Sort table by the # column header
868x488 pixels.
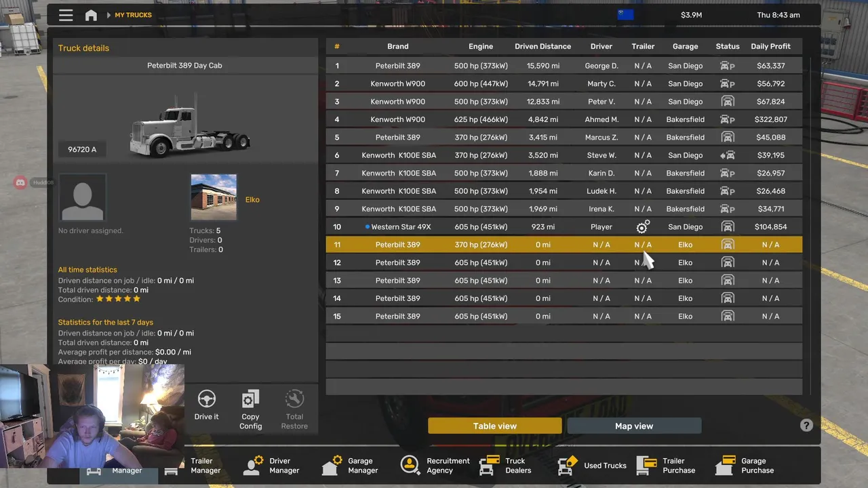(x=337, y=47)
